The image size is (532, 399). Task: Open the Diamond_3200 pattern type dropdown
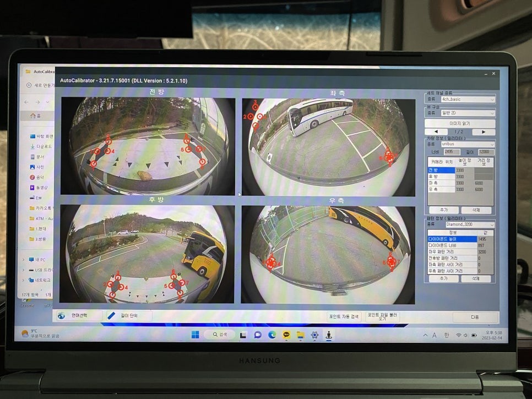tap(468, 225)
